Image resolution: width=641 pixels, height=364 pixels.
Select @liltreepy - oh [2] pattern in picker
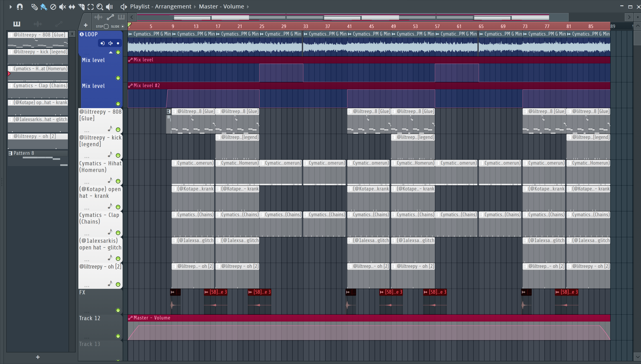click(38, 141)
